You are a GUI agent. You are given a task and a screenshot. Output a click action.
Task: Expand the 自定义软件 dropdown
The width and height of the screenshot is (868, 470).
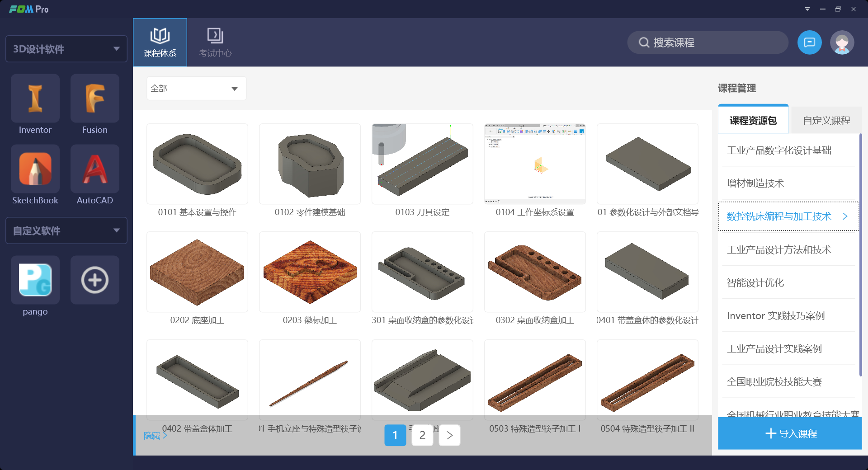click(66, 230)
